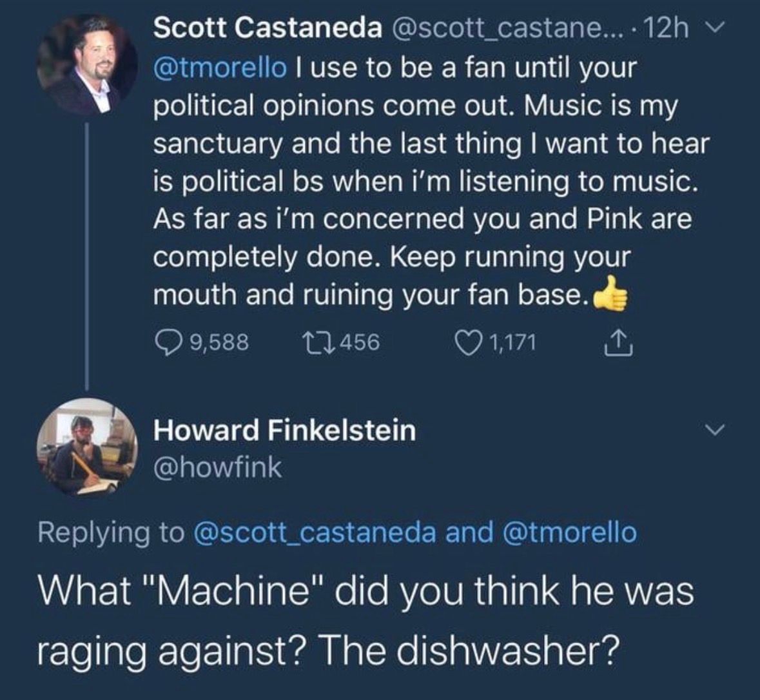Visit the @howfink handle
The image size is (760, 700).
pos(217,467)
